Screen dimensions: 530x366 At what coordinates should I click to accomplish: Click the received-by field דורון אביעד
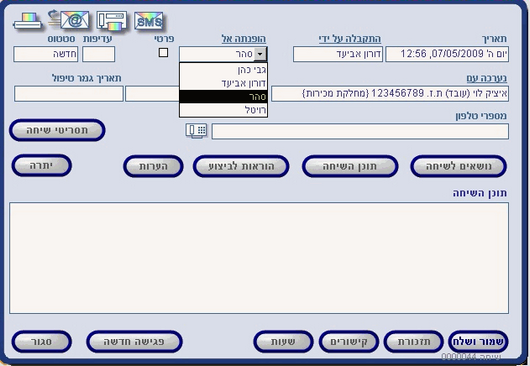338,54
